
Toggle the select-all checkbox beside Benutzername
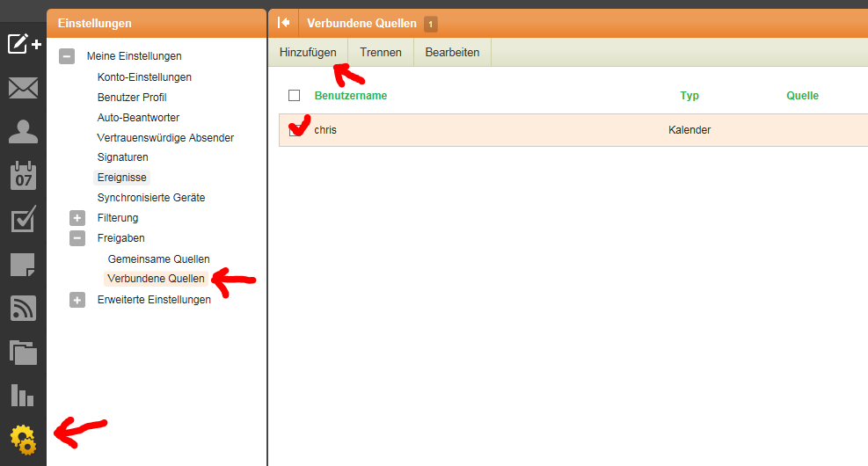pyautogui.click(x=295, y=96)
